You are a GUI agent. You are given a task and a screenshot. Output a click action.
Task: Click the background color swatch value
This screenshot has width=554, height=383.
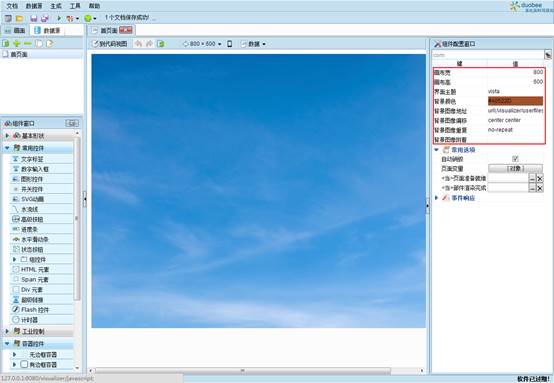click(x=515, y=101)
